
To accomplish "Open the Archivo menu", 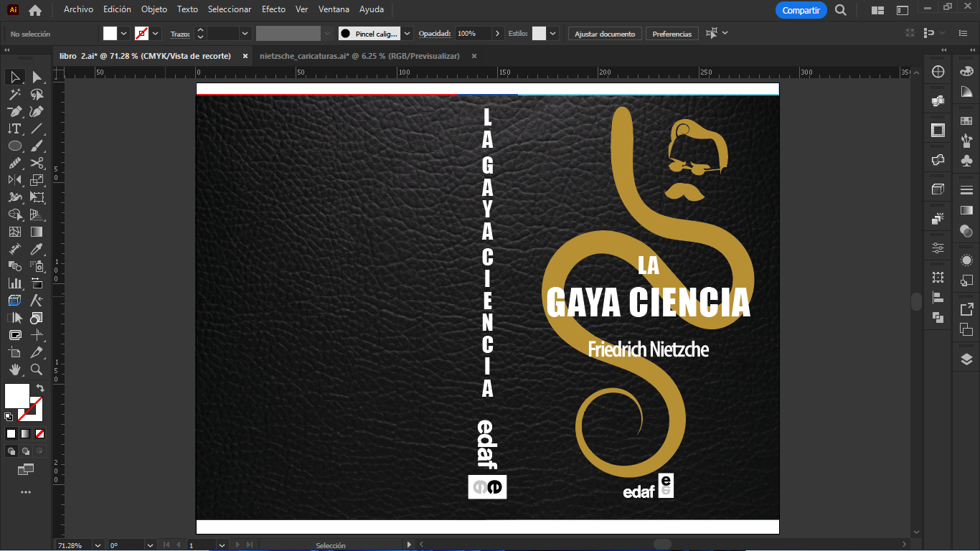I will [78, 9].
